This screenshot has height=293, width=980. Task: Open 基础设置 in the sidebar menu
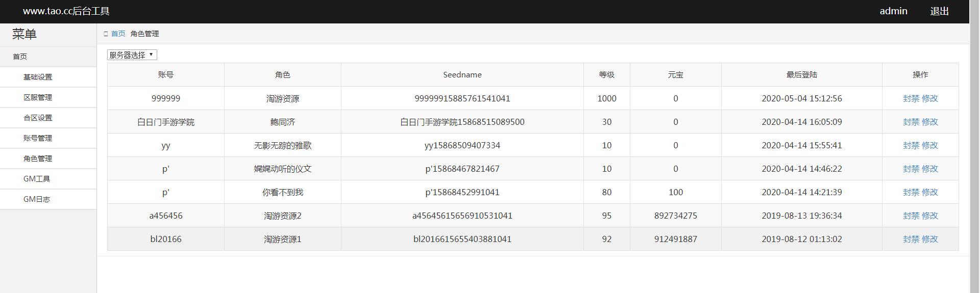tap(38, 77)
